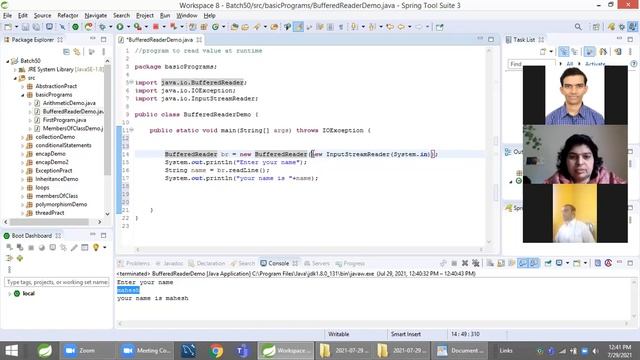Click the green Run button in toolbar
640x360 pixels.
[x=120, y=27]
